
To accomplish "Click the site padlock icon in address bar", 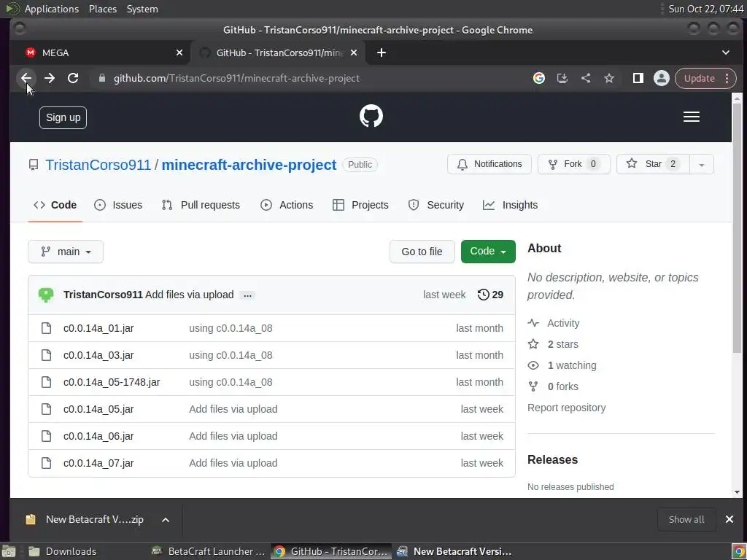I will (101, 78).
